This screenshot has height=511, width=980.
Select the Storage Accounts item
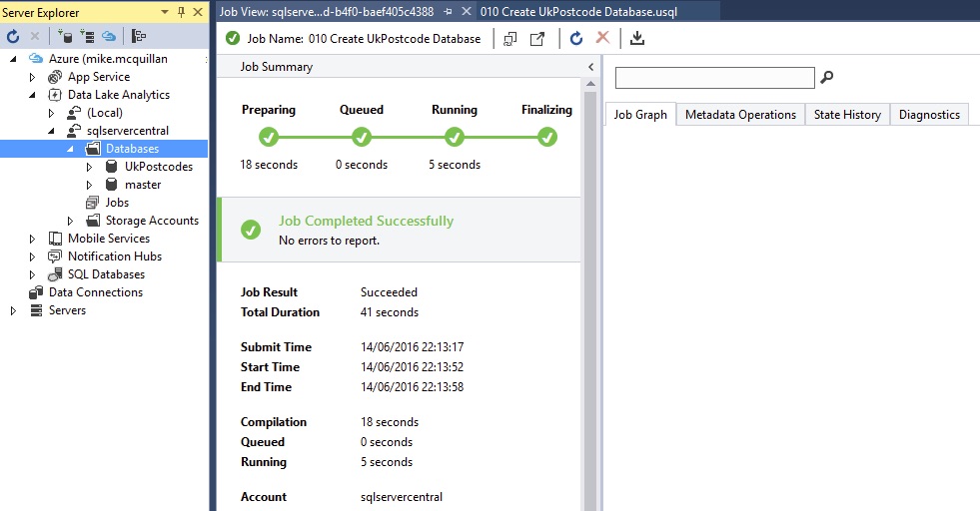(152, 221)
